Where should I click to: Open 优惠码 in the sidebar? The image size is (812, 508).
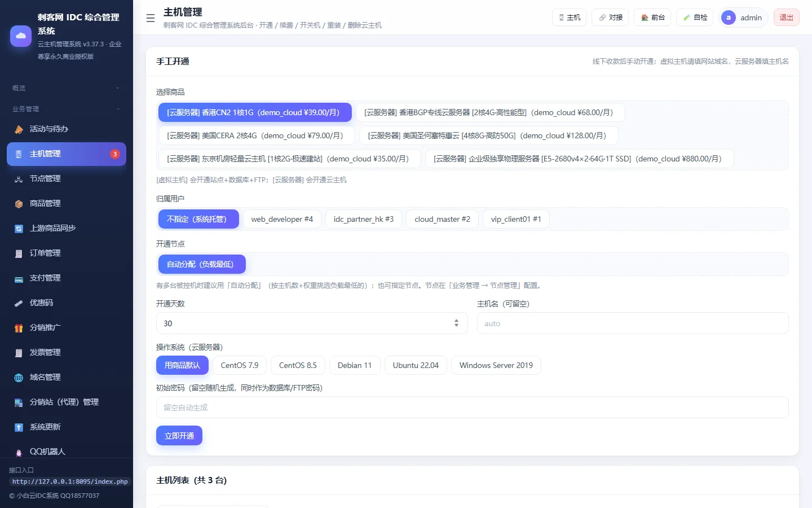pos(67,303)
